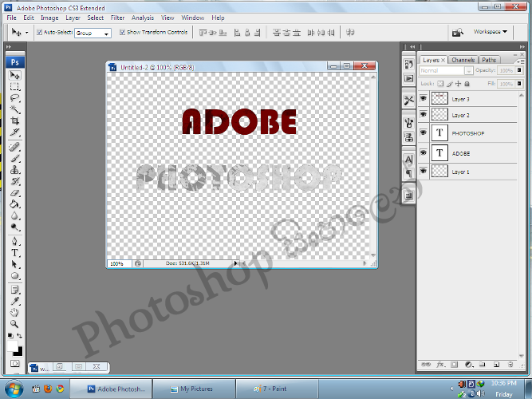Expand the toolbox to two columns
Image resolution: width=532 pixels, height=399 pixels.
(9, 47)
